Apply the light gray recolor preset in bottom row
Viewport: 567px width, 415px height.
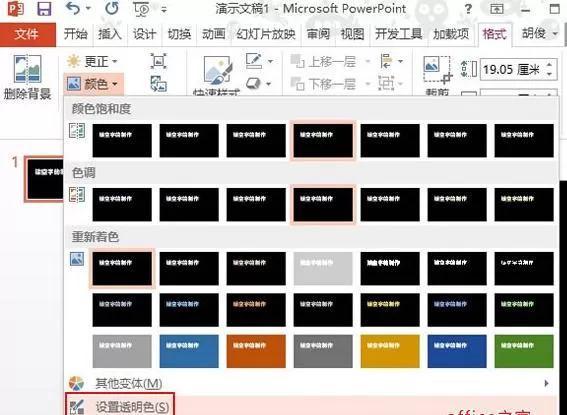(122, 351)
